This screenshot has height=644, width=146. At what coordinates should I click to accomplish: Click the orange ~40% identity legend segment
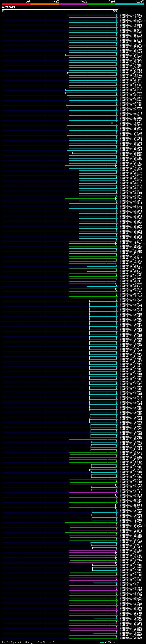(x=45, y=4)
